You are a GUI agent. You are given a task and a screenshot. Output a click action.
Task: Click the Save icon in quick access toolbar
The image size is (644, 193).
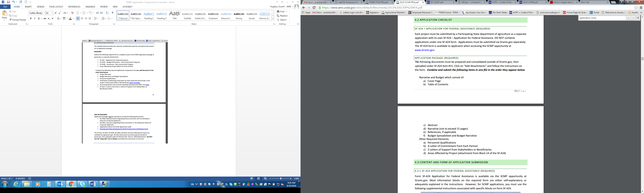pos(8,2)
